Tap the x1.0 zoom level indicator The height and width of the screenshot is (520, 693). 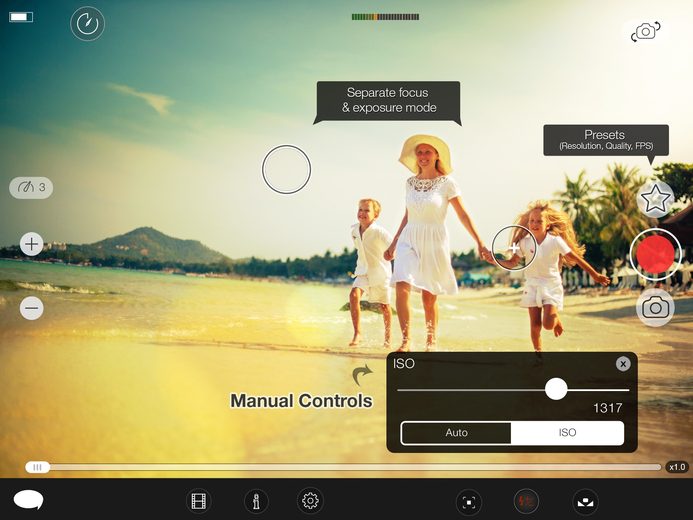click(677, 467)
